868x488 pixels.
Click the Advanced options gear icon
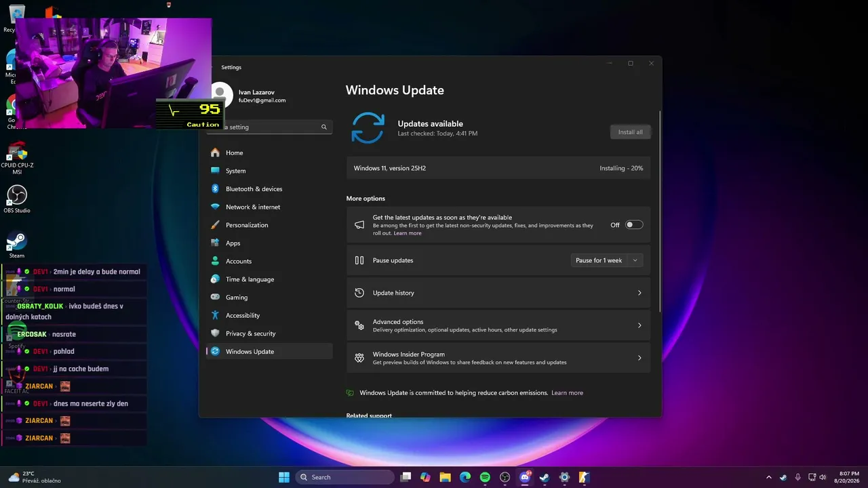click(359, 325)
